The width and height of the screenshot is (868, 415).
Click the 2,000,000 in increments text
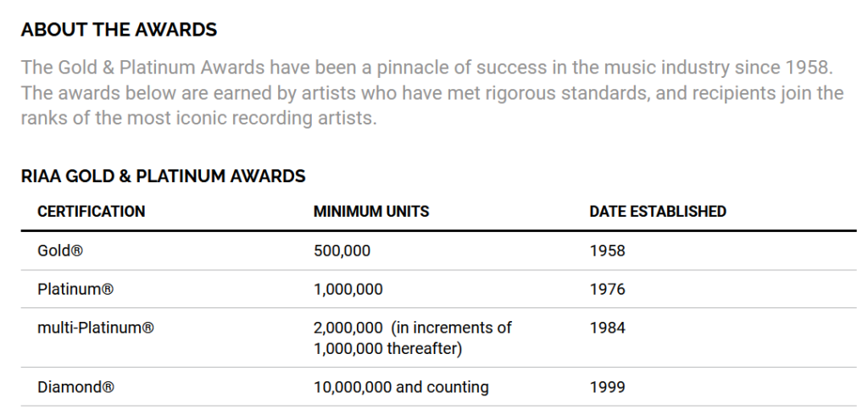[413, 328]
